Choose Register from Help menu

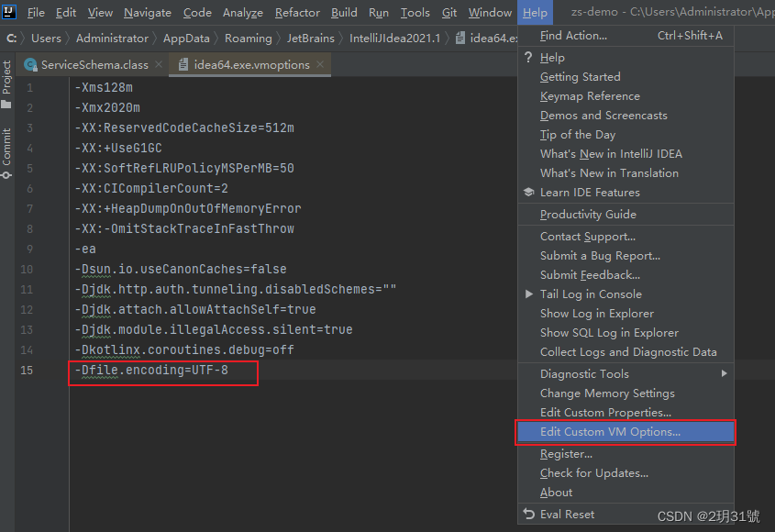(626, 453)
